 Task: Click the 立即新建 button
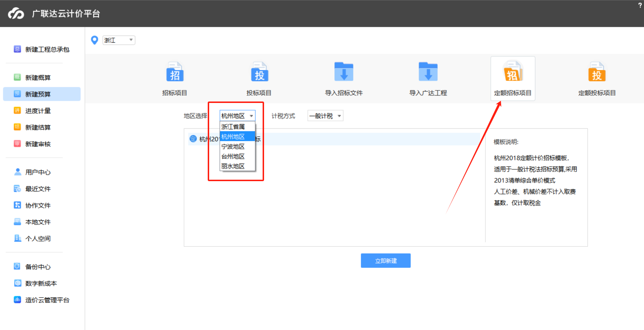(386, 261)
